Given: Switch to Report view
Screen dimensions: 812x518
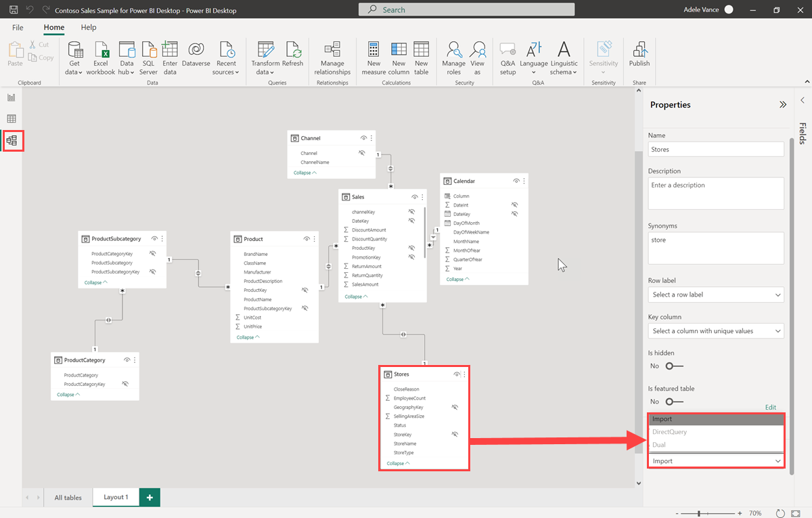Looking at the screenshot, I should [x=11, y=98].
